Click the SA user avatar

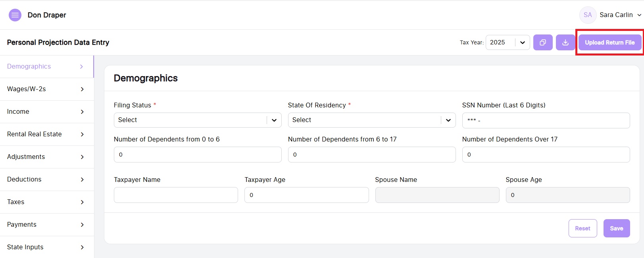click(x=588, y=15)
